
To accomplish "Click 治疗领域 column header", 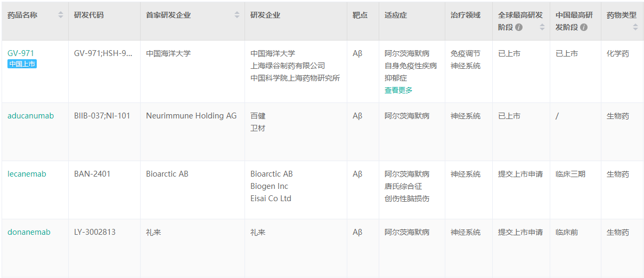I will point(466,15).
